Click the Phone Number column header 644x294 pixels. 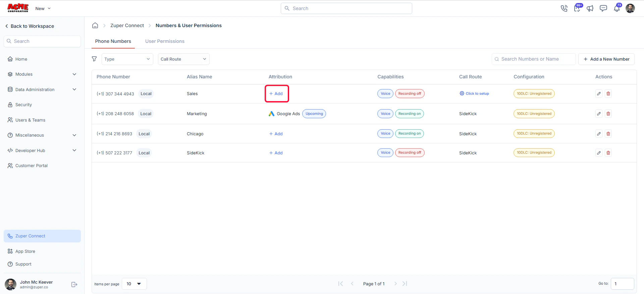click(113, 77)
